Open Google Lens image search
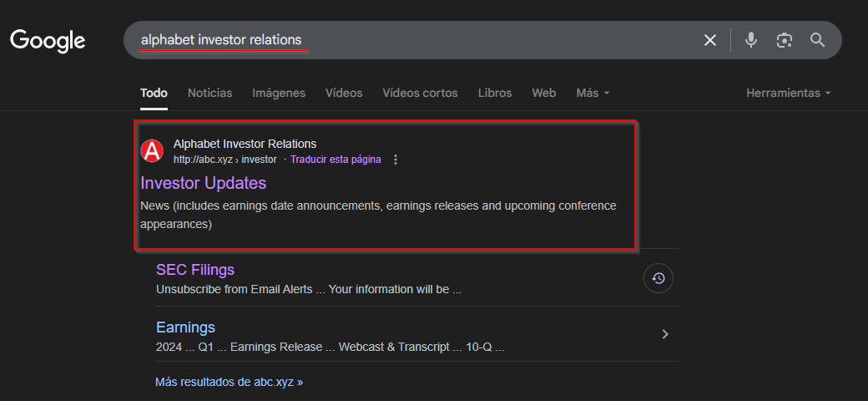The width and height of the screenshot is (868, 401). [x=784, y=40]
